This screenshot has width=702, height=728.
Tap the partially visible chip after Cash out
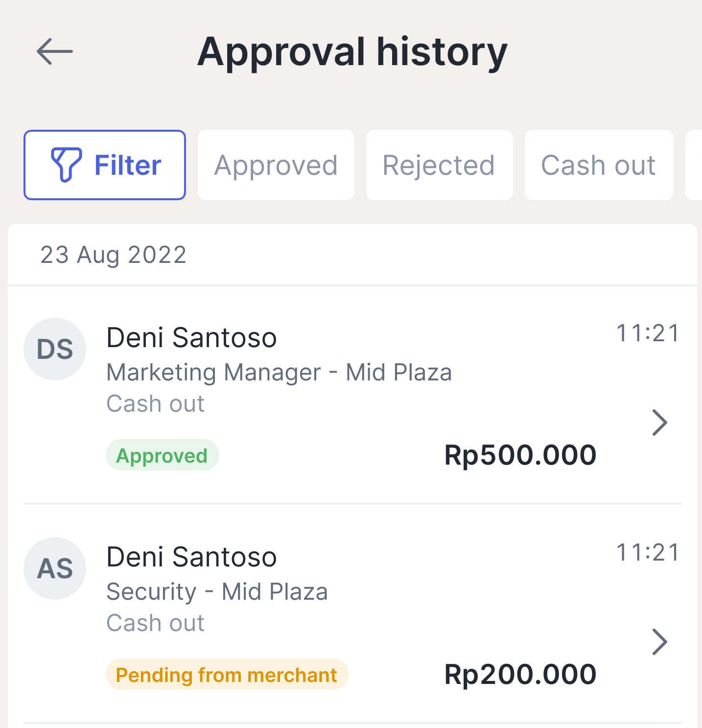click(x=694, y=165)
